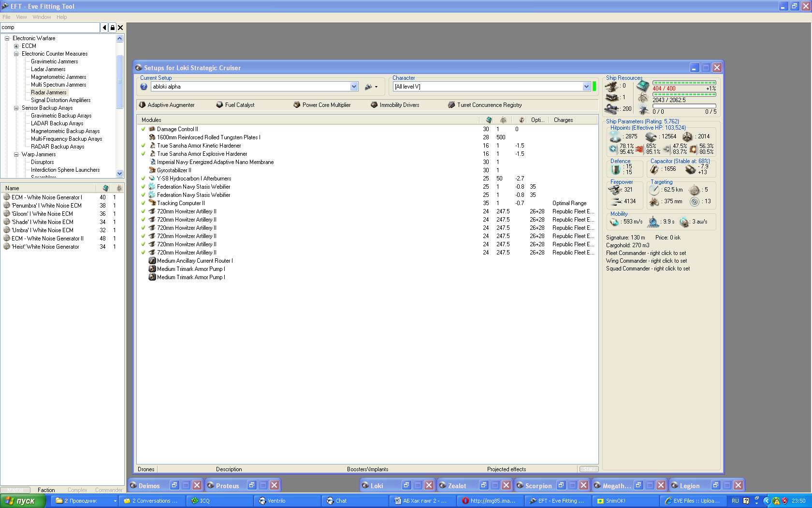
Task: Toggle True Sansha Armor Kinetic Hardener checkmark
Action: (143, 146)
